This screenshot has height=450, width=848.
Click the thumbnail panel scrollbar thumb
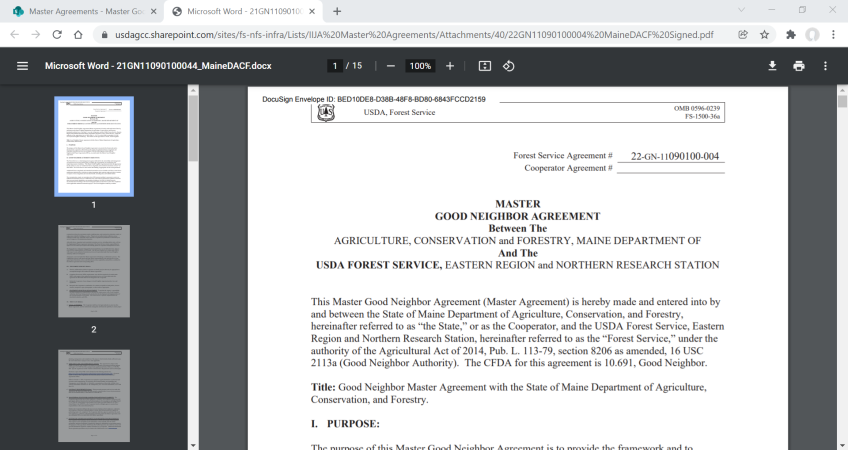(193, 128)
